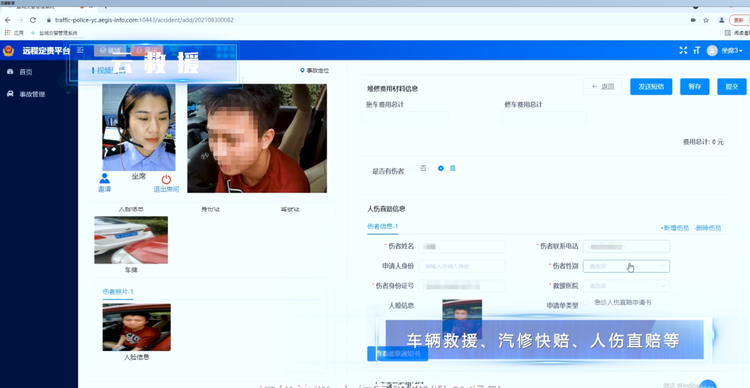Click the red 退出房间 power icon
The image size is (750, 388).
tap(166, 179)
